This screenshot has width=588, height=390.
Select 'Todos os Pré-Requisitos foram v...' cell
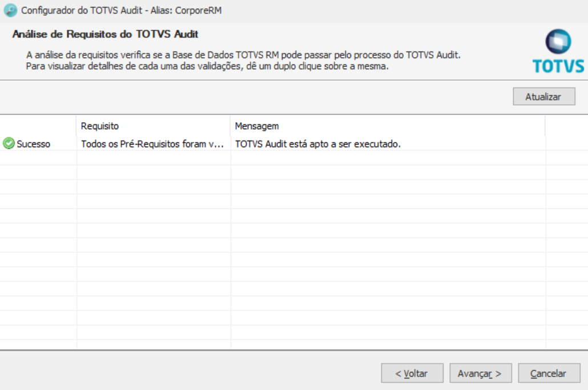coord(154,144)
